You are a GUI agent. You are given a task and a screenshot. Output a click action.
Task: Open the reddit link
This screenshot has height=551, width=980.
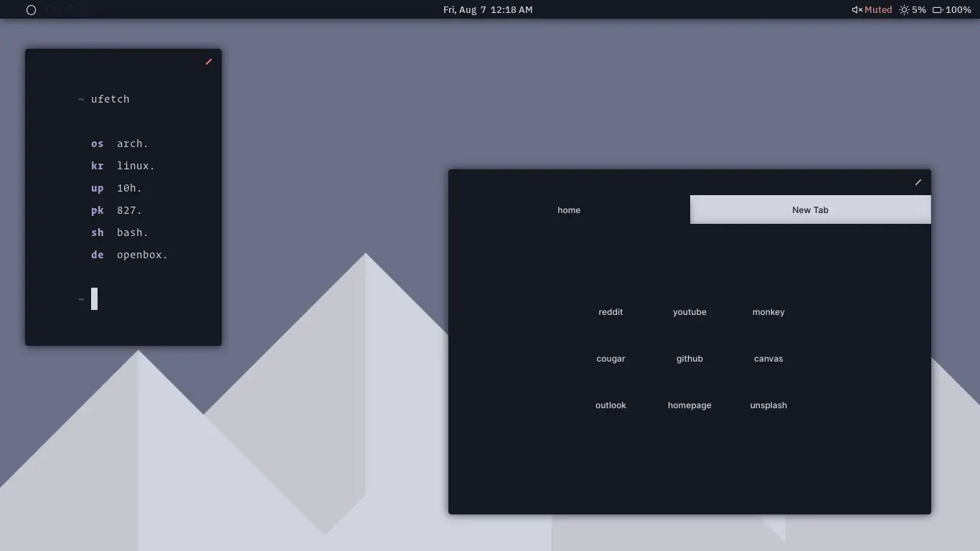click(611, 312)
